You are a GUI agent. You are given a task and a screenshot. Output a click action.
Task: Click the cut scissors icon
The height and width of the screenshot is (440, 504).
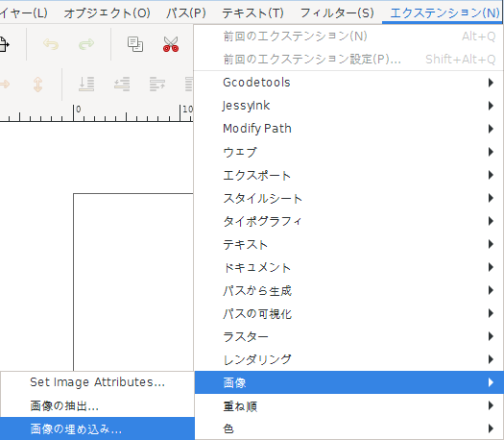tap(171, 44)
